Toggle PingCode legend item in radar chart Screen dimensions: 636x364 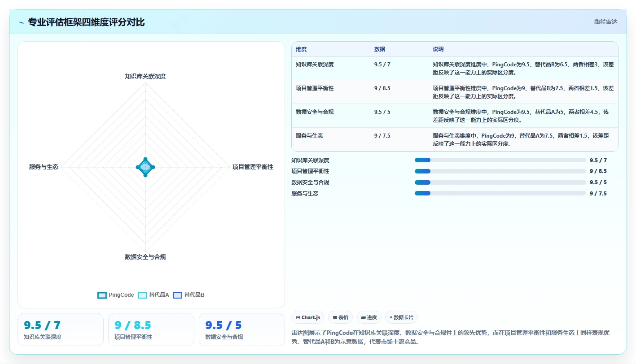(x=116, y=295)
